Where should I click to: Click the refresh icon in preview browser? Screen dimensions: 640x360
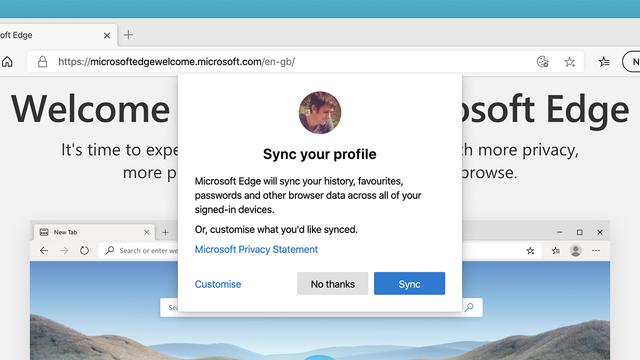84,251
